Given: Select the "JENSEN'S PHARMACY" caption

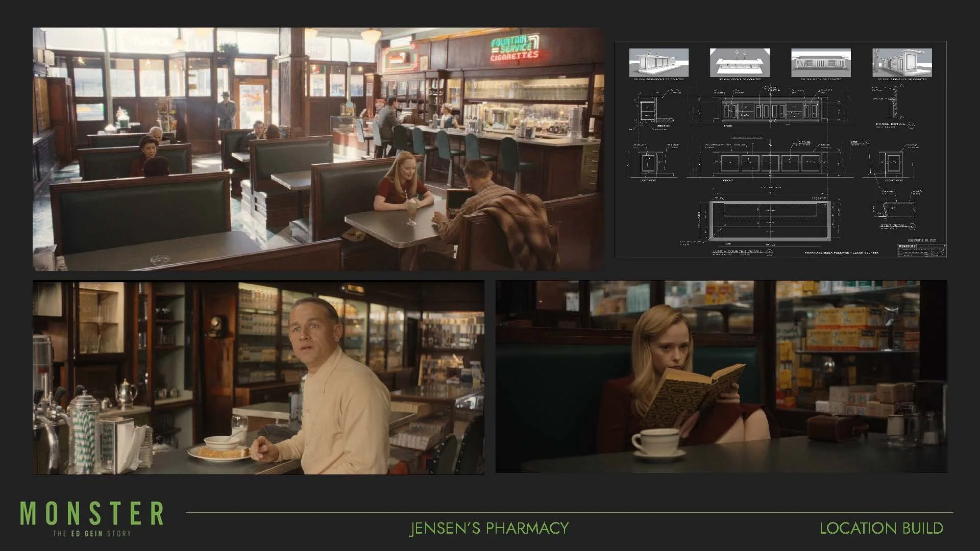Looking at the screenshot, I should pyautogui.click(x=489, y=528).
